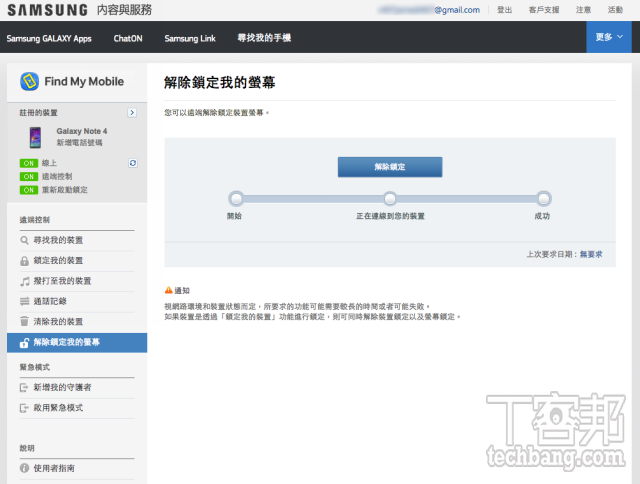Open the 注意 link
640x484 pixels.
coord(584,10)
